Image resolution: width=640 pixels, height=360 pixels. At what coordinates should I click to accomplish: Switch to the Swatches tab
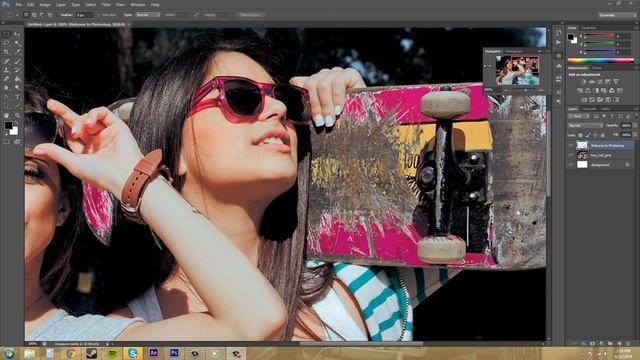(x=589, y=28)
